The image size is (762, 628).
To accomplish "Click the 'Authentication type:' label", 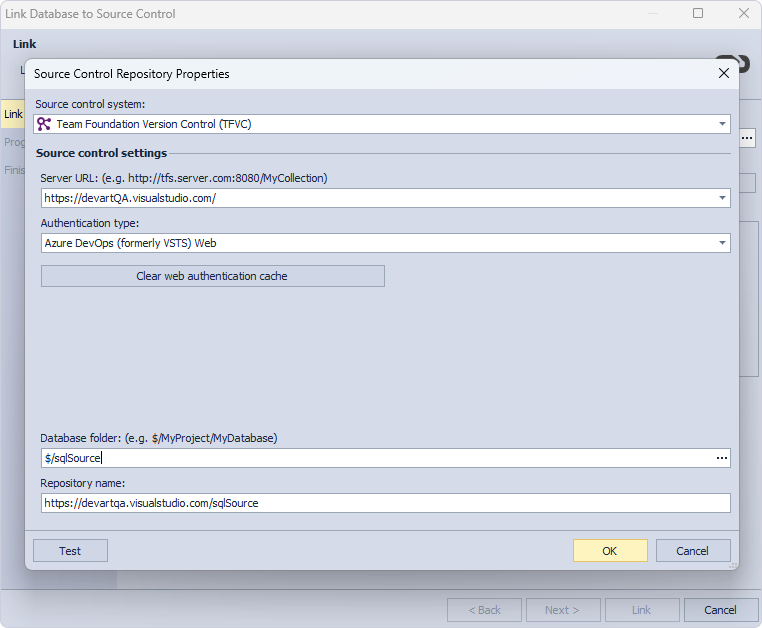I will point(90,223).
